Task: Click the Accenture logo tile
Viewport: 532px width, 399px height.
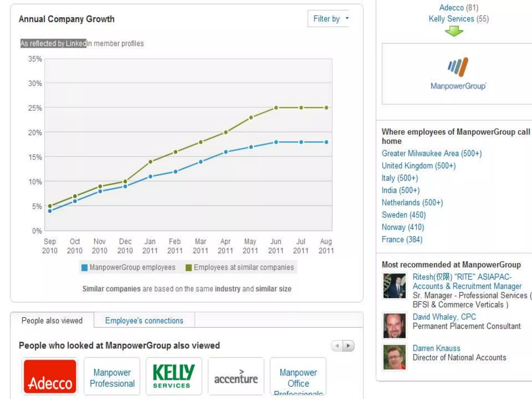Action: 236,376
